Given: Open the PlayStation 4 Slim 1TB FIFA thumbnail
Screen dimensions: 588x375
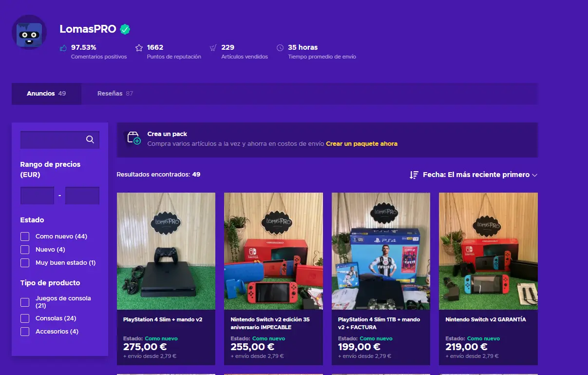Looking at the screenshot, I should click(381, 251).
